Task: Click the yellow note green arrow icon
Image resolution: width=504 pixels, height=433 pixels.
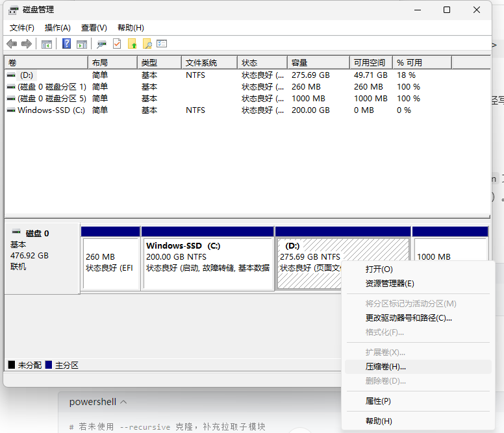Action: 132,43
